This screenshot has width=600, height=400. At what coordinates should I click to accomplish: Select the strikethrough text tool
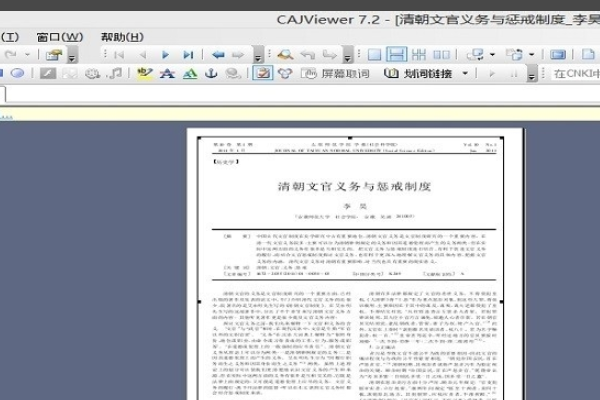click(x=167, y=73)
